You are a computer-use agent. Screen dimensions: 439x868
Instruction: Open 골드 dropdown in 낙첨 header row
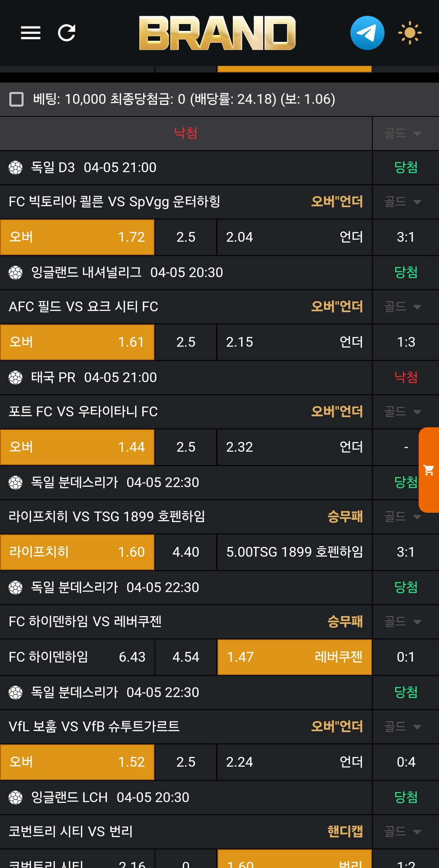click(403, 133)
